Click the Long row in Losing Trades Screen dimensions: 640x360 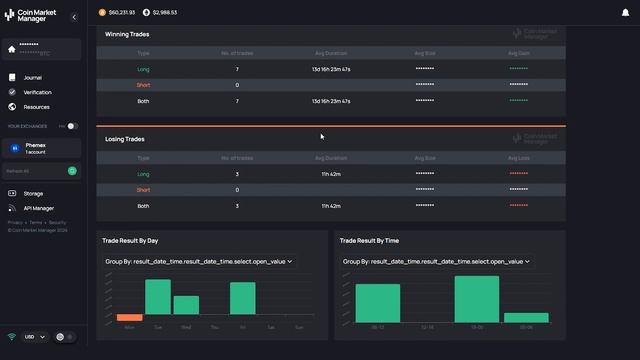(x=331, y=174)
